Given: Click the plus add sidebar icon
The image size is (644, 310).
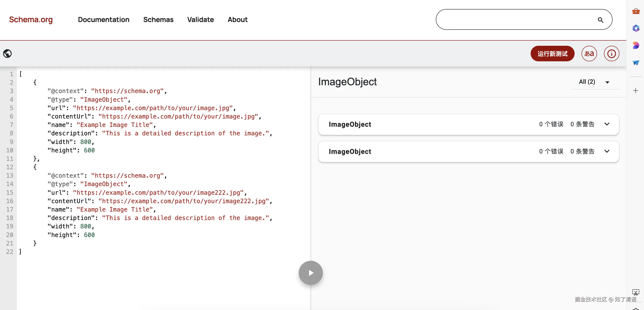Looking at the screenshot, I should [x=636, y=90].
